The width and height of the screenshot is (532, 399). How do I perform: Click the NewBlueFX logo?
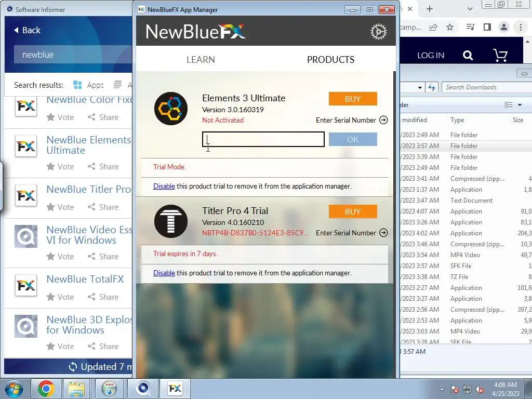tap(196, 32)
